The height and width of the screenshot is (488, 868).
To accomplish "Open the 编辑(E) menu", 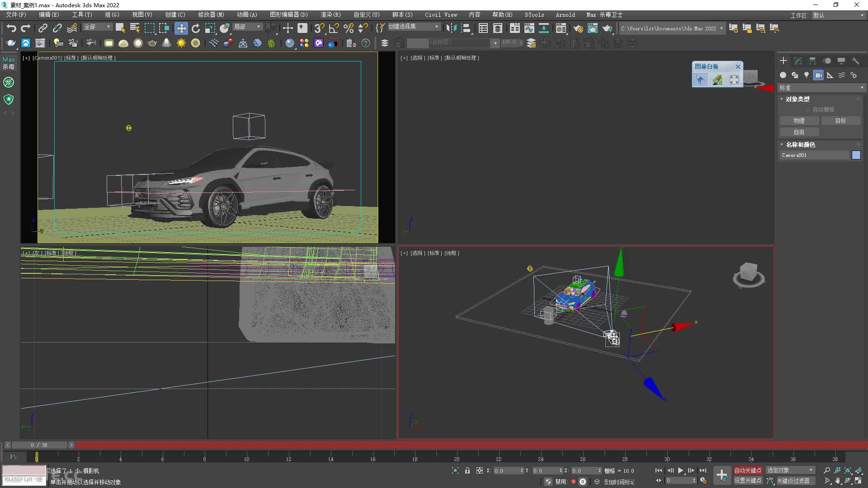I will [x=49, y=15].
